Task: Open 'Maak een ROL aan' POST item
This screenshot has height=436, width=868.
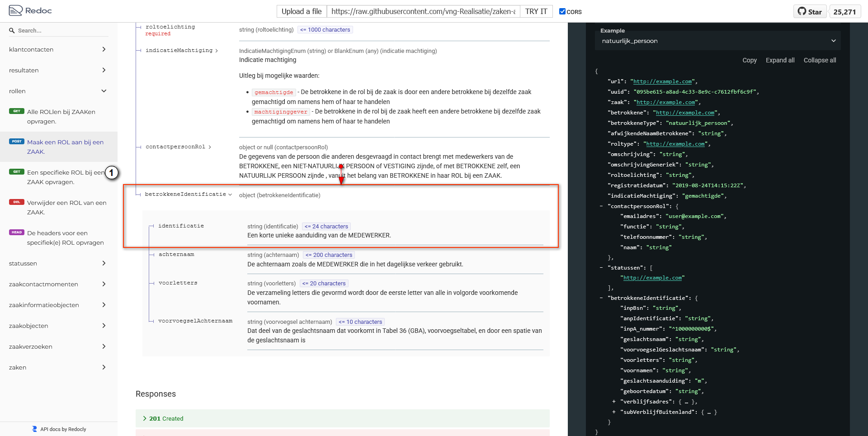Action: [65, 147]
